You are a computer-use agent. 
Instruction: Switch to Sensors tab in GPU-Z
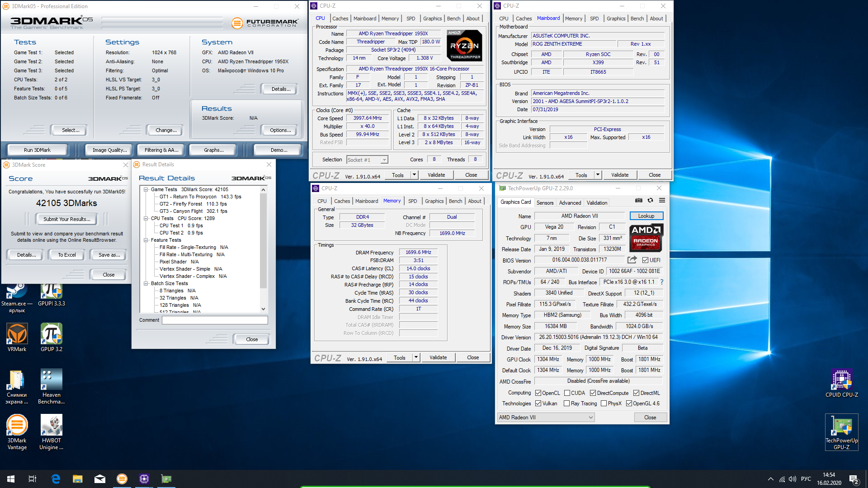click(x=545, y=203)
